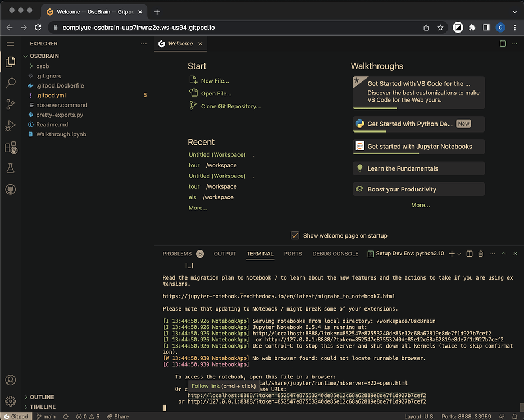Toggle the hamburger application menu
Image resolution: width=524 pixels, height=420 pixels.
click(10, 44)
